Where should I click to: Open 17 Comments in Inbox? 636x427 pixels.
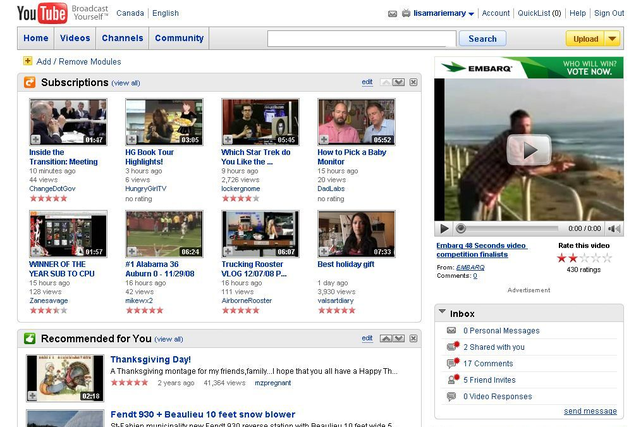(488, 363)
